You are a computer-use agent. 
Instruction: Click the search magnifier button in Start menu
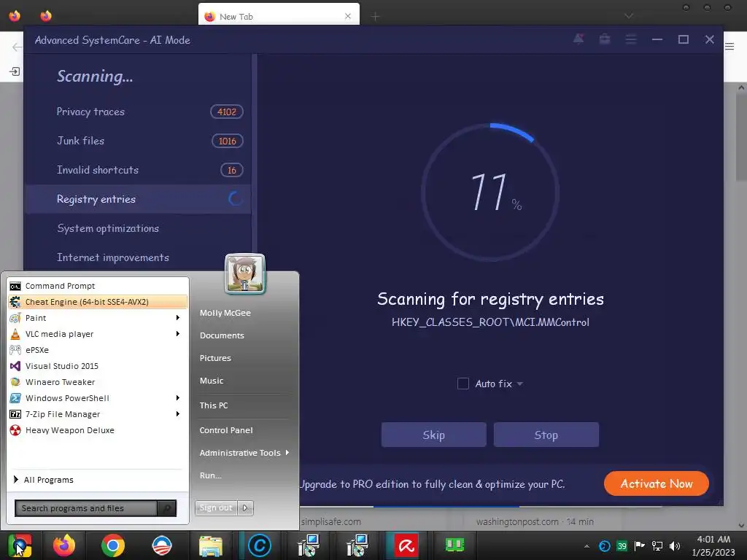click(167, 508)
